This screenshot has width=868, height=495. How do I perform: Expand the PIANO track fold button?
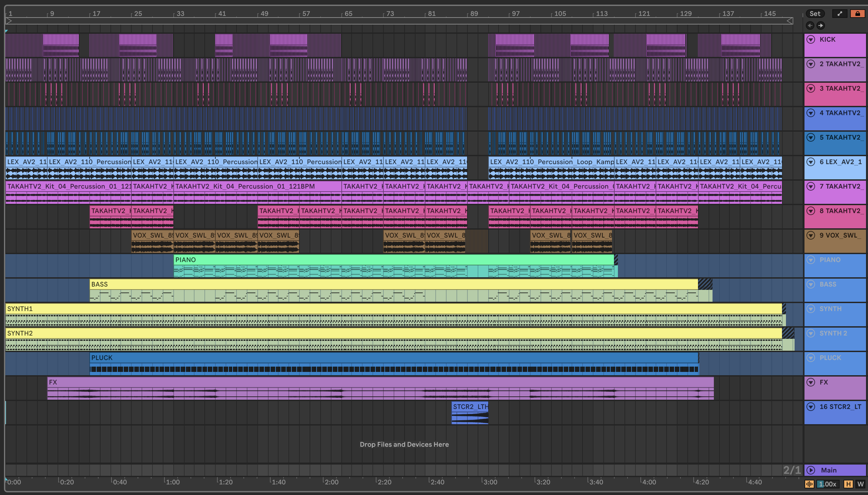coord(811,260)
